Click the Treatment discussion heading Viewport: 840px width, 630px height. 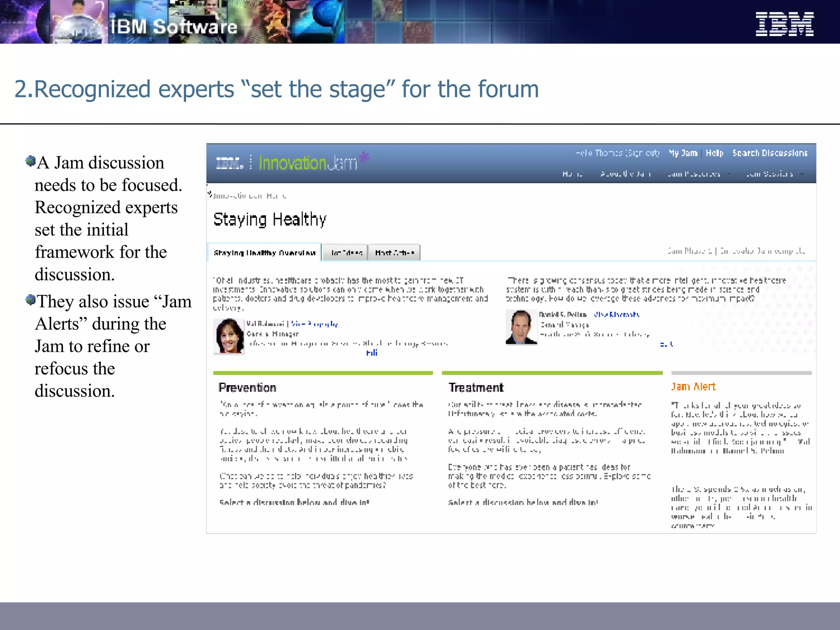[x=476, y=388]
